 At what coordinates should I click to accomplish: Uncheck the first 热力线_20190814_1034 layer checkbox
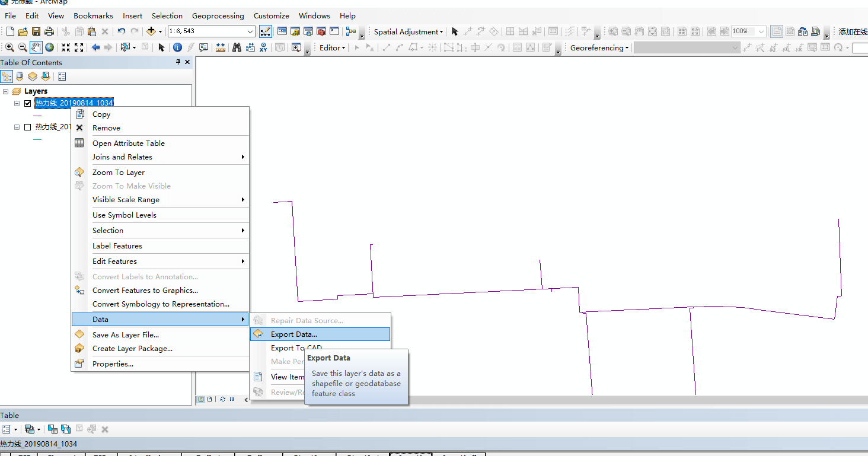27,103
